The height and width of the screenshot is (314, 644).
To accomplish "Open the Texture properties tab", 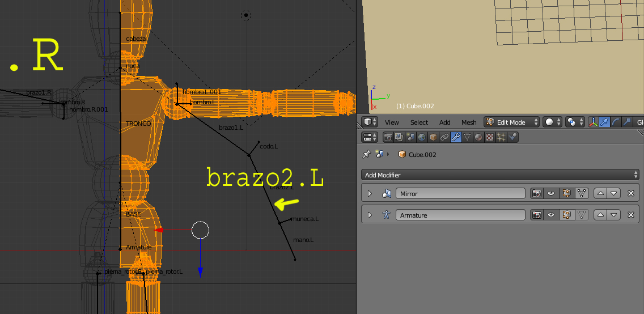I will click(x=490, y=137).
